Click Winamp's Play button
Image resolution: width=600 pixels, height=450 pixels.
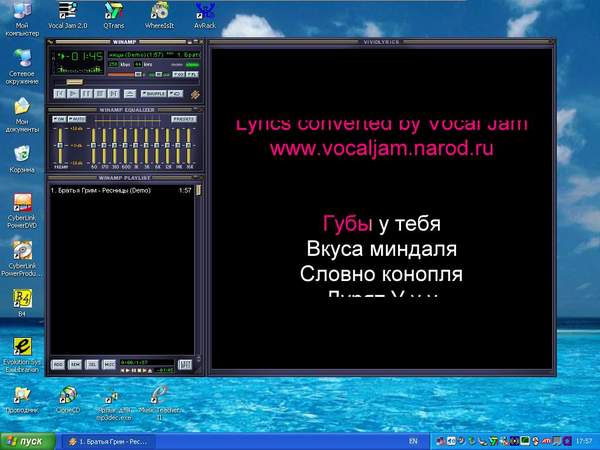tap(73, 93)
